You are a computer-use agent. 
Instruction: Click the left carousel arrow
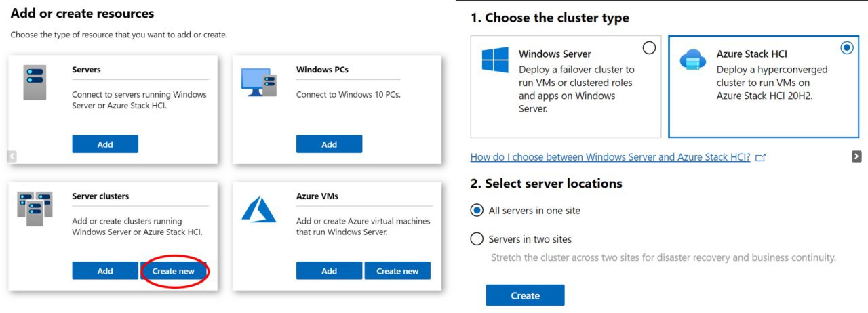tap(12, 156)
